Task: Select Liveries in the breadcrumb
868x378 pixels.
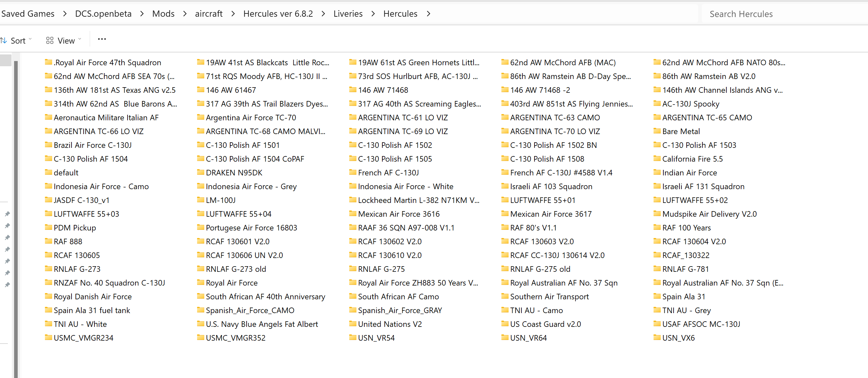Action: (x=348, y=13)
